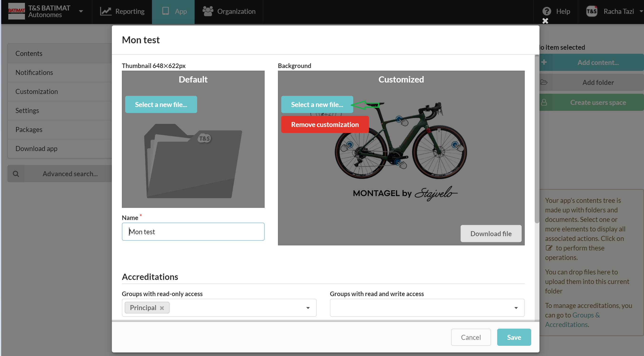Expand the read-only access groups dropdown
This screenshot has height=356, width=644.
click(308, 308)
